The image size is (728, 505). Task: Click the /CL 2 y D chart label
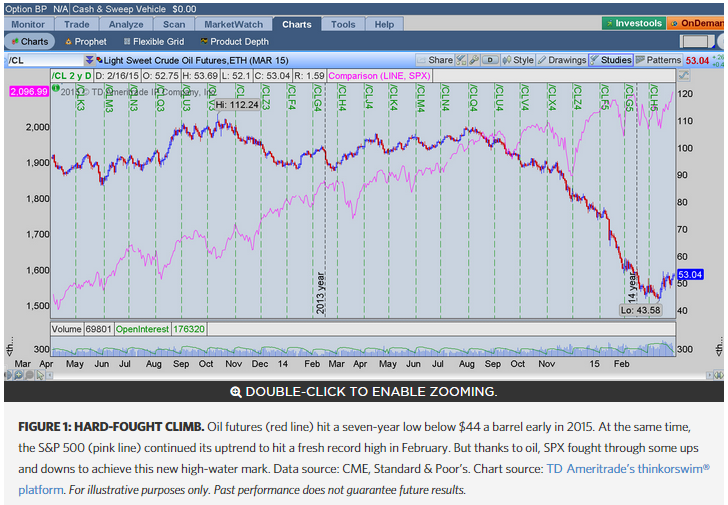click(72, 76)
